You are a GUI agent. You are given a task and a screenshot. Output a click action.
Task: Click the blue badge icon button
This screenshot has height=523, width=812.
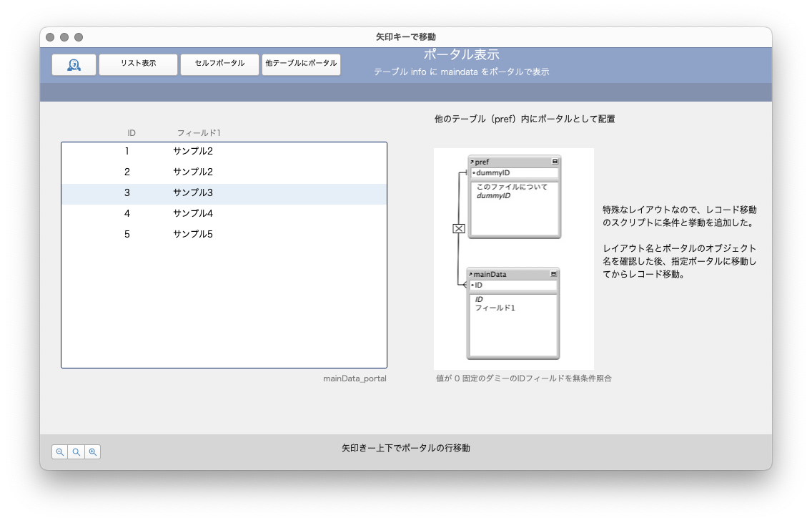coord(74,64)
